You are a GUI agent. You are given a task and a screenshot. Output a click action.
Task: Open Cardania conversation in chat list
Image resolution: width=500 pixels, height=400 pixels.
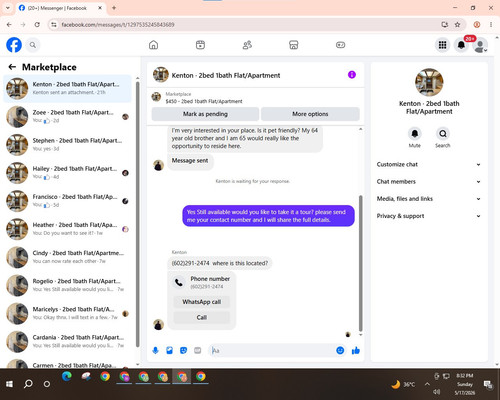(68, 341)
